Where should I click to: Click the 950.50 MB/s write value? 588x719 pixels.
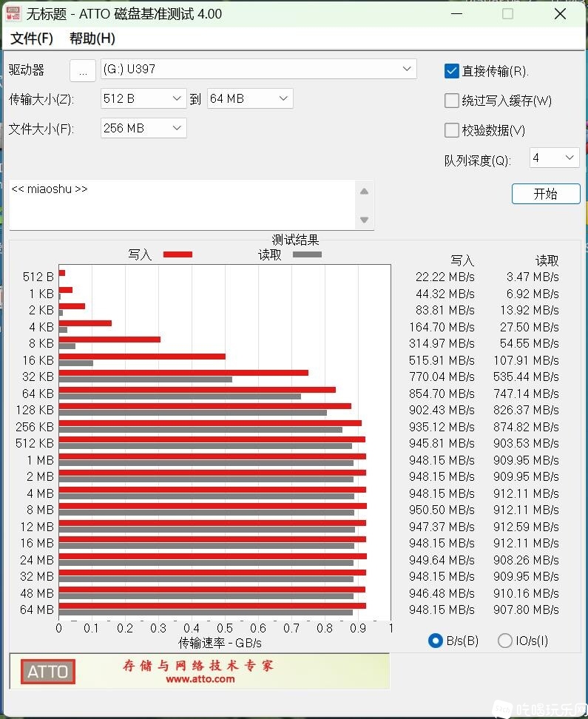coord(442,510)
